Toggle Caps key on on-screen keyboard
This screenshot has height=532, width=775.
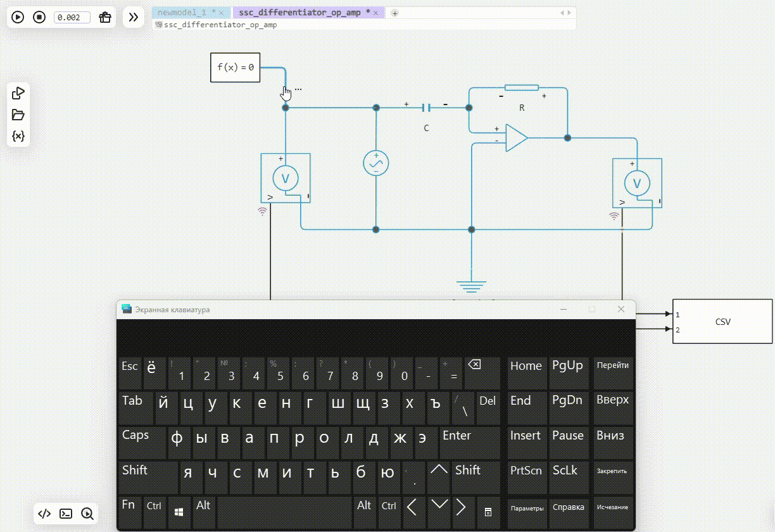point(143,443)
